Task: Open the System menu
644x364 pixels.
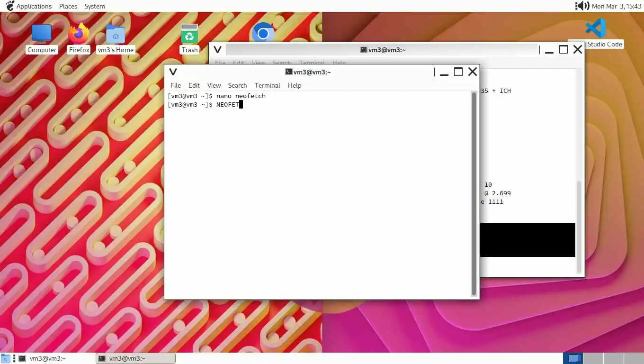Action: pyautogui.click(x=95, y=6)
